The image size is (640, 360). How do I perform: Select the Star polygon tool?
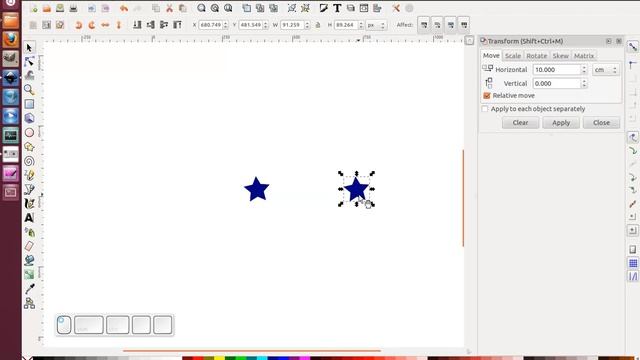coord(29,147)
